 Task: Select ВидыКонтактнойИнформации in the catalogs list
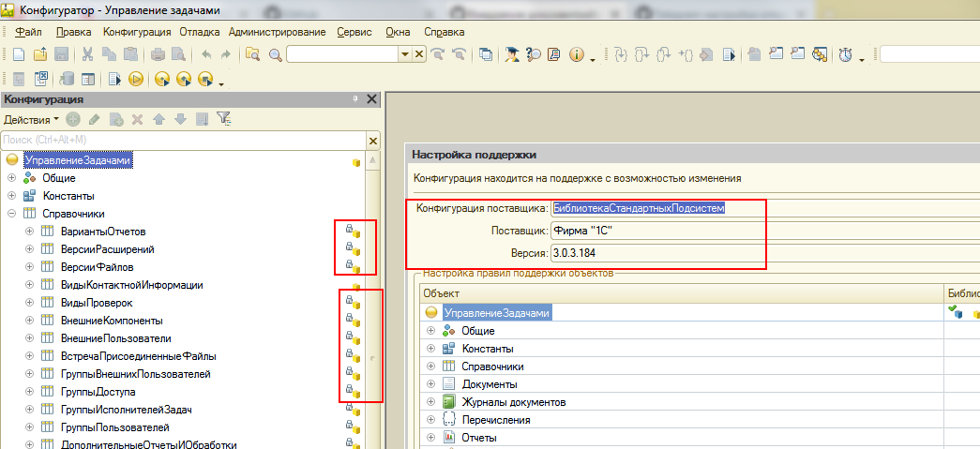click(132, 285)
